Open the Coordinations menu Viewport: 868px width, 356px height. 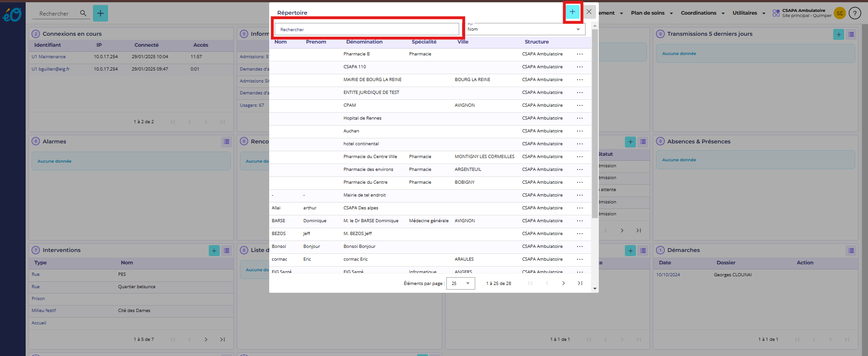point(702,13)
